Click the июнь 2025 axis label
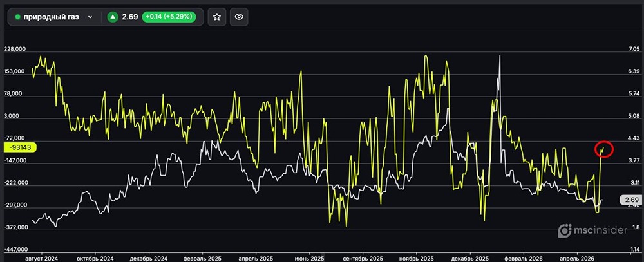Image resolution: width=644 pixels, height=262 pixels. pos(309,257)
